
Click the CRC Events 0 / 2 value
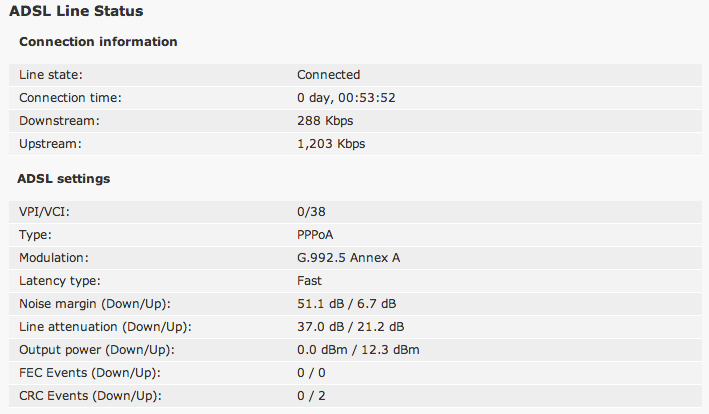click(x=311, y=396)
